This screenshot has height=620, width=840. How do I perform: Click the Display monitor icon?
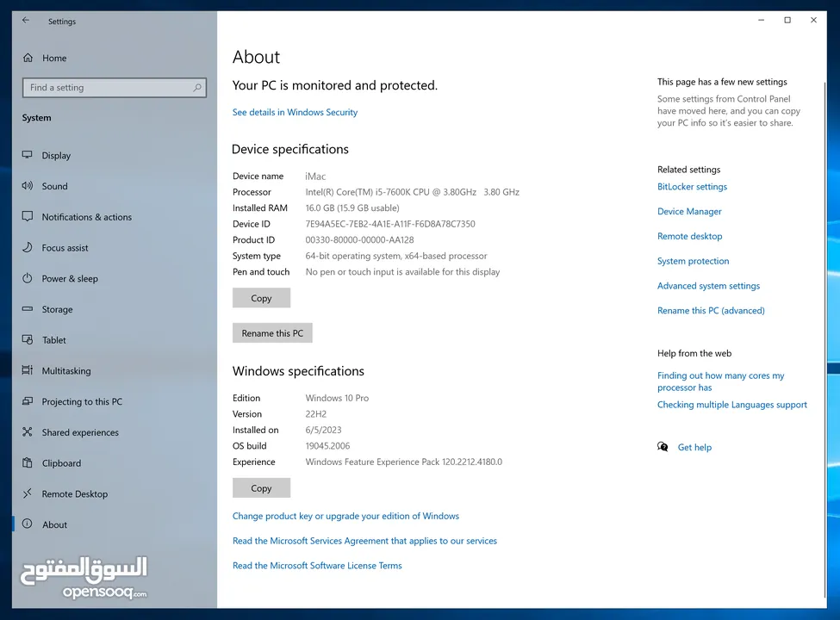28,155
